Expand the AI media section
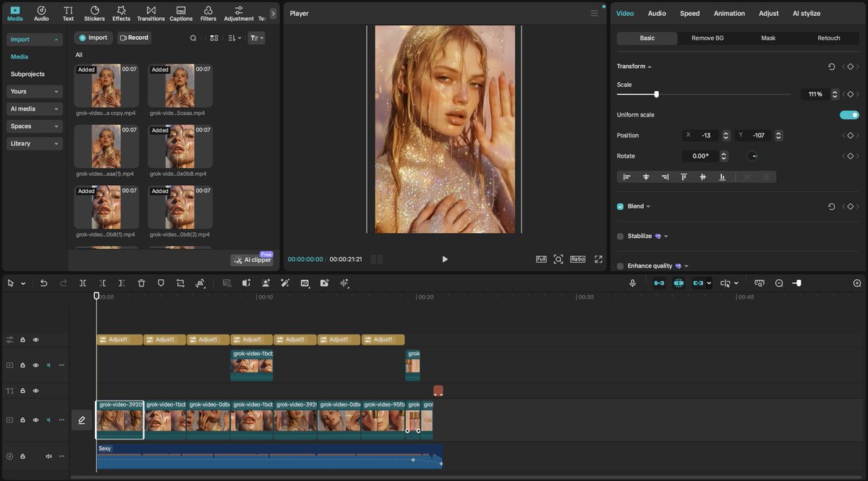Screen dimensions: 868x481 tap(35, 109)
